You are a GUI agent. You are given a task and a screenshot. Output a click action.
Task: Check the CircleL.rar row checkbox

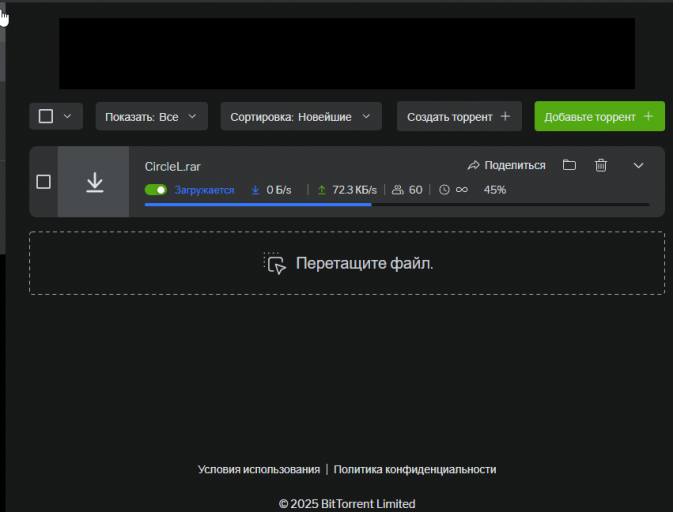[x=43, y=182]
